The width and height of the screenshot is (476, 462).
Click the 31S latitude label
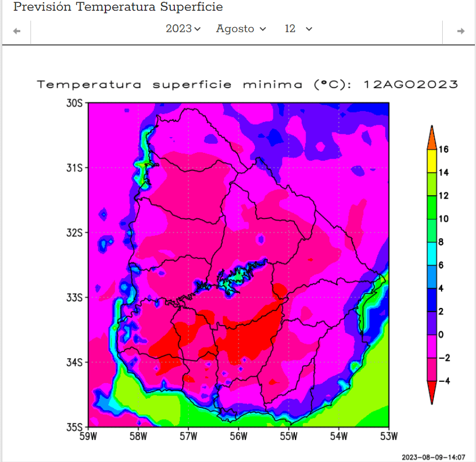[74, 168]
